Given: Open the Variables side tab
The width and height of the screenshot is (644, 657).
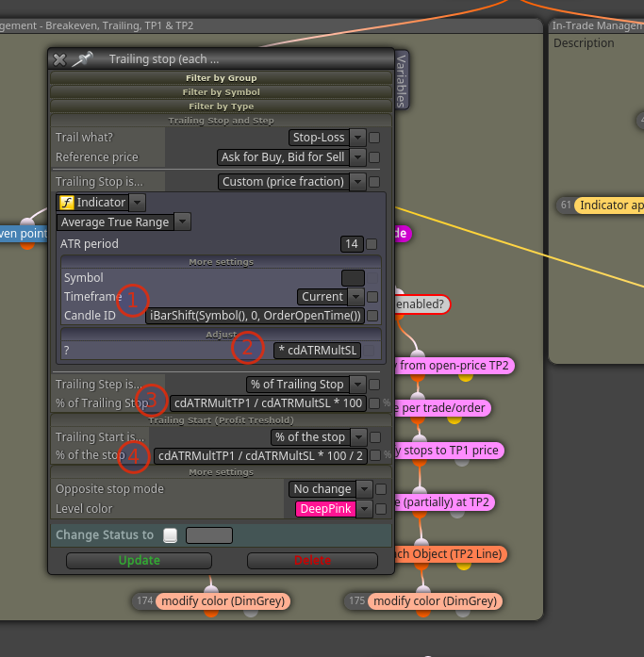Looking at the screenshot, I should pyautogui.click(x=402, y=80).
